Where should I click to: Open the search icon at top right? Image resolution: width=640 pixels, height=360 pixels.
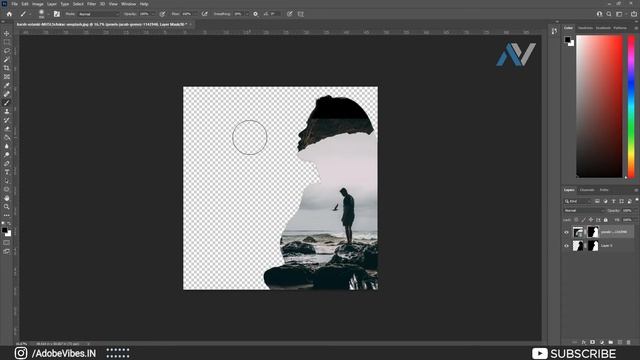[609, 14]
